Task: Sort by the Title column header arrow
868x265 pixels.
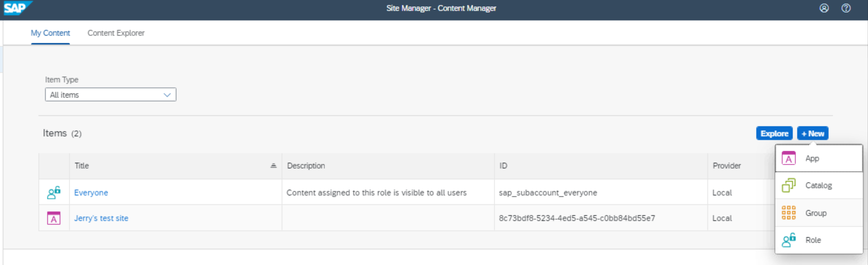Action: click(273, 166)
